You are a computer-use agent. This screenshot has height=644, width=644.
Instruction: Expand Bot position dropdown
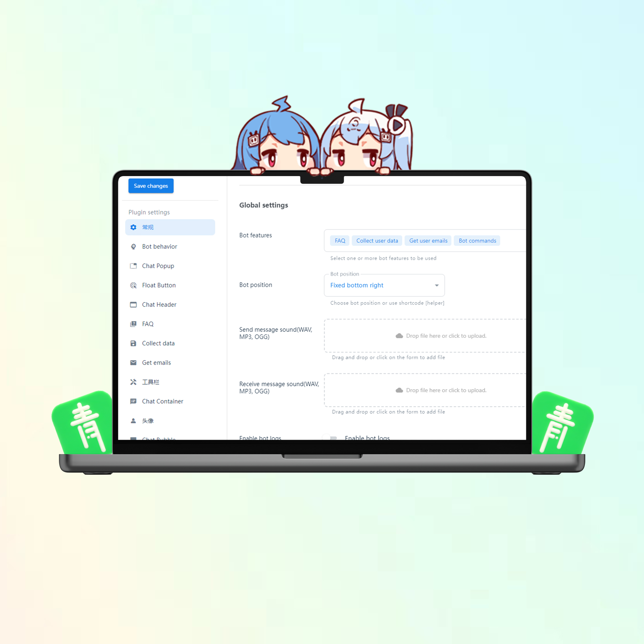(x=436, y=286)
